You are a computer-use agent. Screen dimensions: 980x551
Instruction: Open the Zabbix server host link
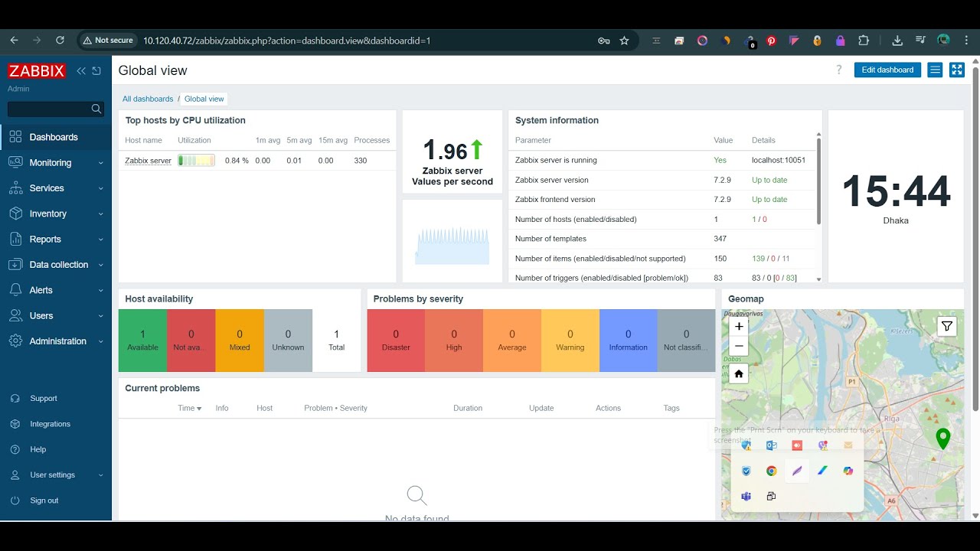pos(148,161)
